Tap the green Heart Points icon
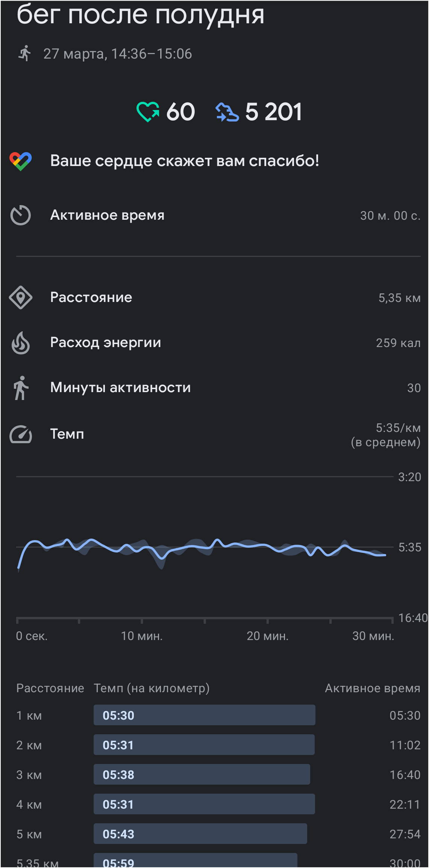429x868 pixels. point(148,112)
